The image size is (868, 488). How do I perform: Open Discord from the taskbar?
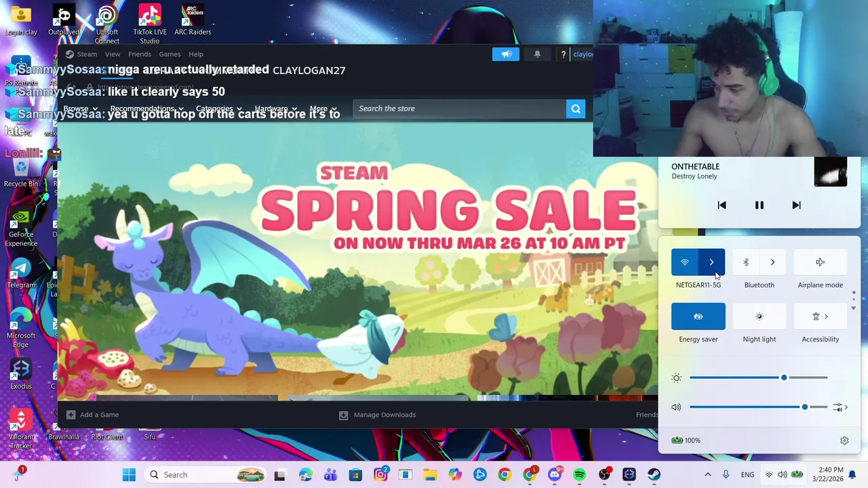[555, 474]
